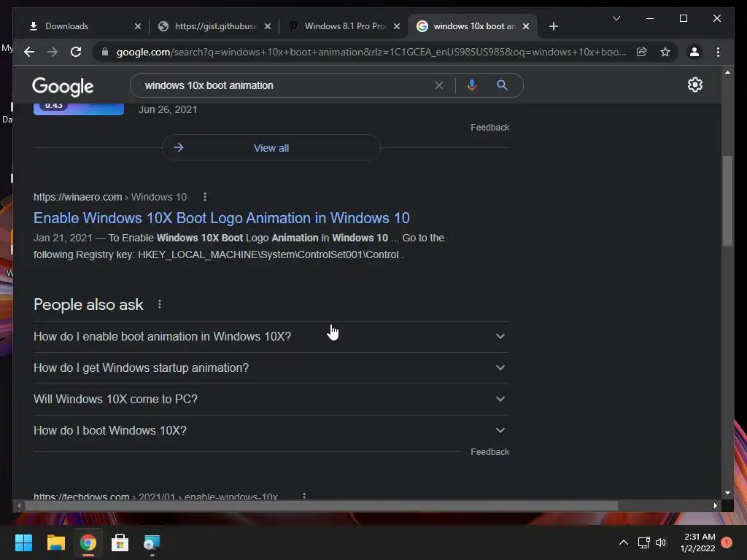Open the clock showing 2:31 AM
The image size is (747, 560).
(698, 542)
